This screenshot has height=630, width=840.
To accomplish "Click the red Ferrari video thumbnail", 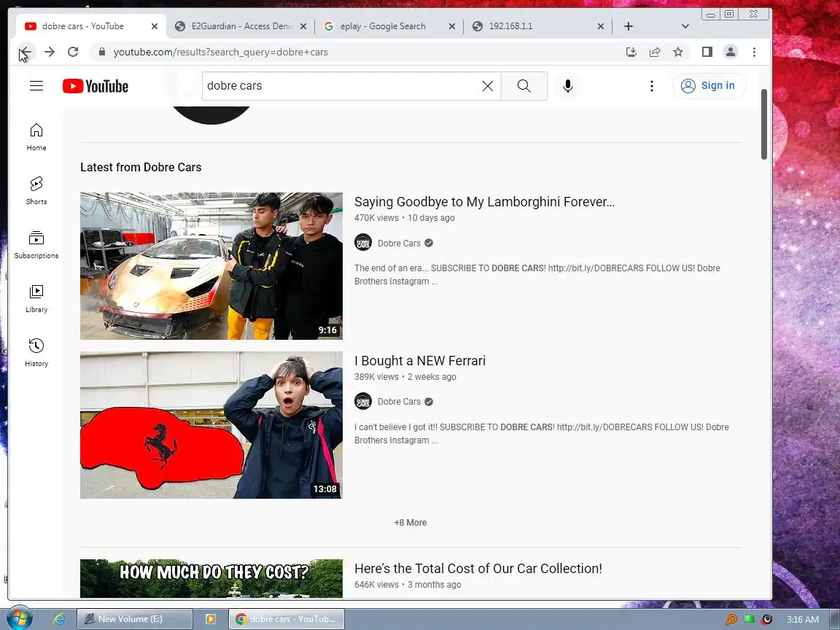I will point(211,425).
